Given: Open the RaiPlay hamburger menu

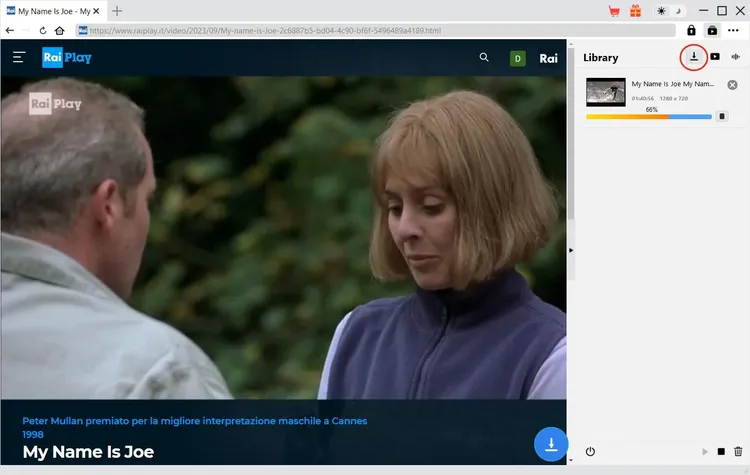Looking at the screenshot, I should tap(19, 58).
